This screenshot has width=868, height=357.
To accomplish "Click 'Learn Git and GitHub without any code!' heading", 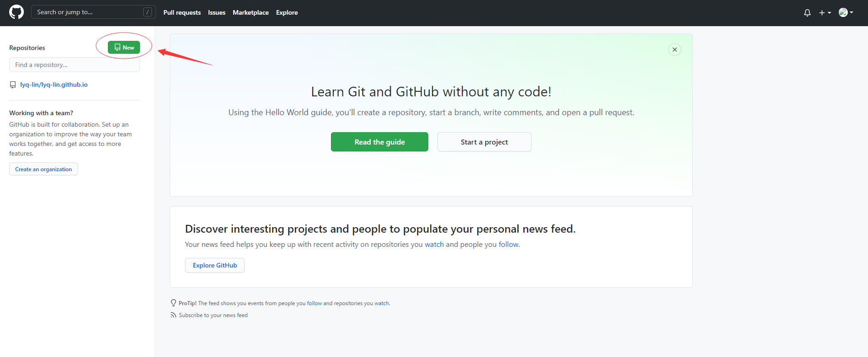I will tap(431, 92).
